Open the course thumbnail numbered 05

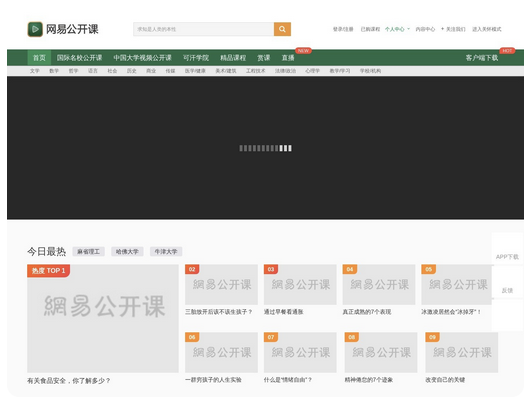point(456,285)
